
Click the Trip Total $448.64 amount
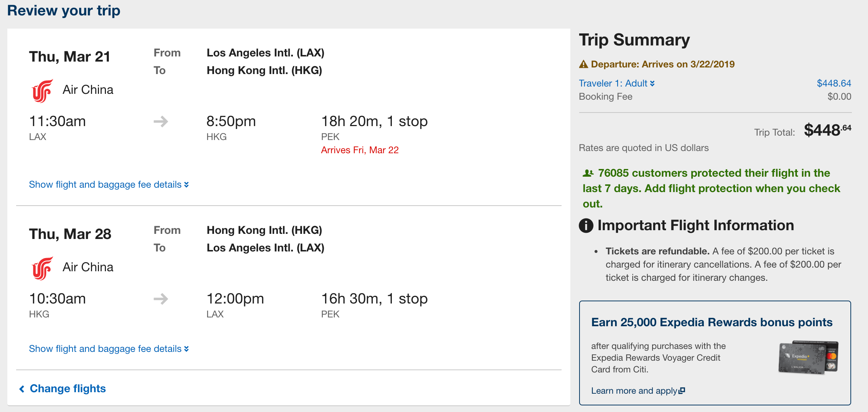tap(827, 130)
